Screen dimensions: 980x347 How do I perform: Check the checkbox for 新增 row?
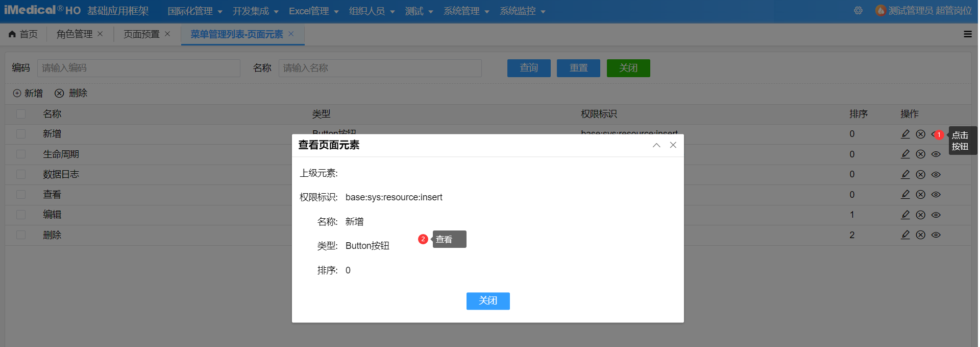point(21,134)
